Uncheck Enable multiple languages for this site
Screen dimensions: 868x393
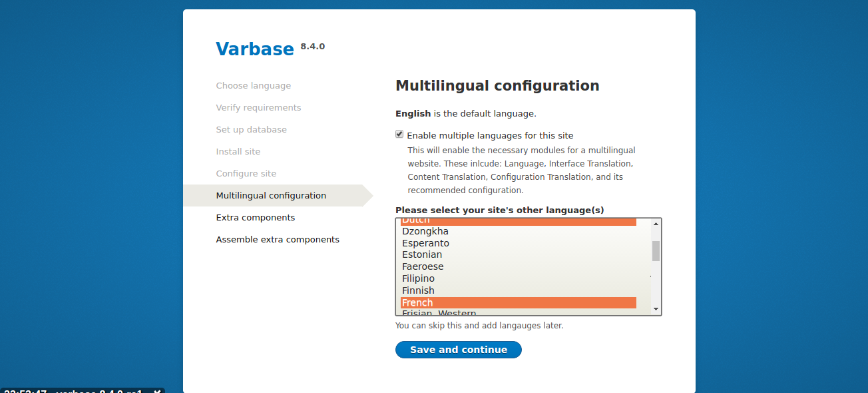[x=399, y=133]
